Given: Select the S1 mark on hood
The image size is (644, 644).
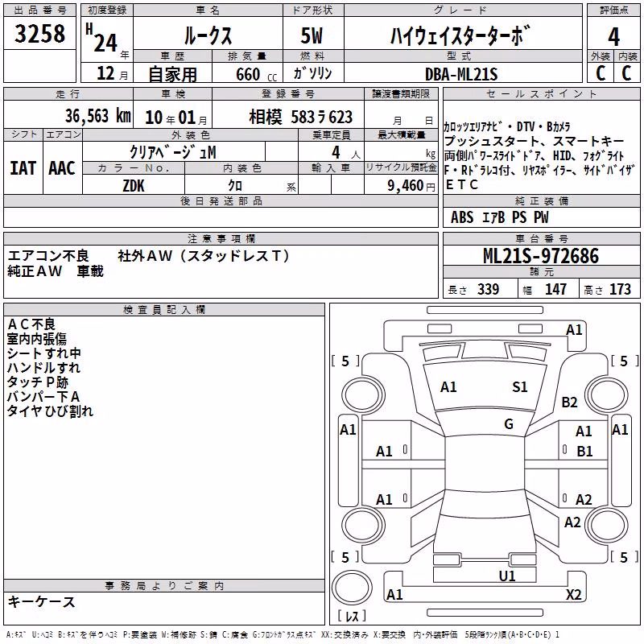Looking at the screenshot, I should pyautogui.click(x=519, y=387).
